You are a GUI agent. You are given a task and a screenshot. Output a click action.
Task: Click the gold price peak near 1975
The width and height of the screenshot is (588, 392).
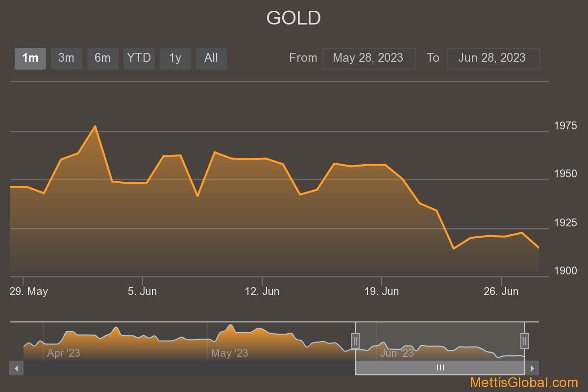(x=95, y=126)
